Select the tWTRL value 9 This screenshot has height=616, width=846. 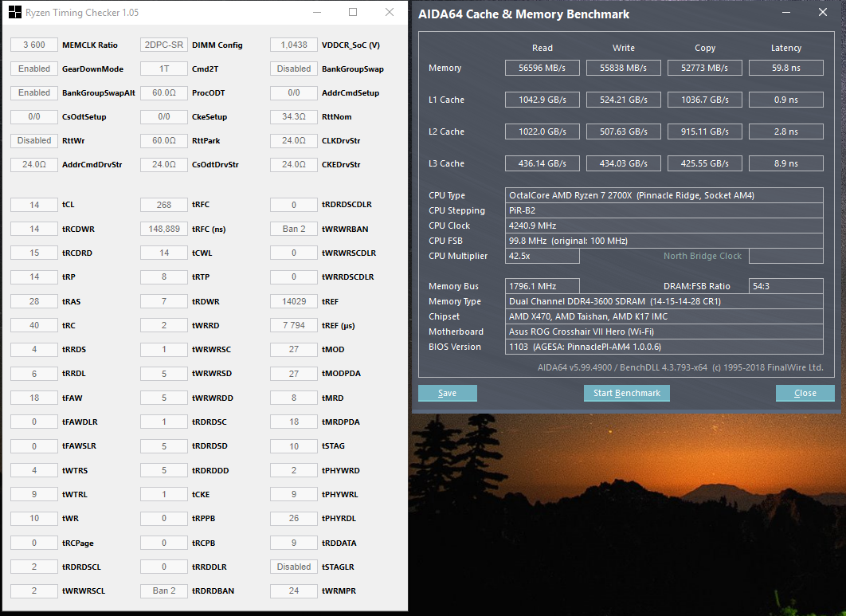(34, 494)
